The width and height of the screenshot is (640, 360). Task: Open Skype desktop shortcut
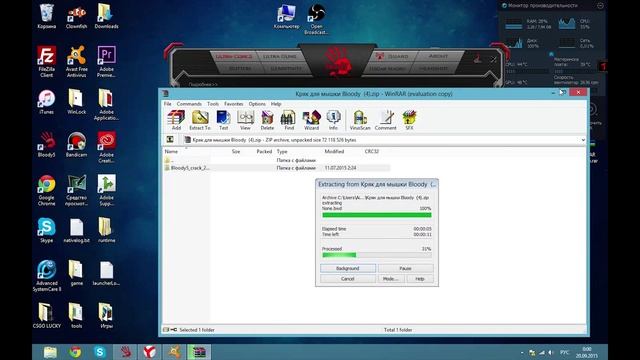point(47,230)
